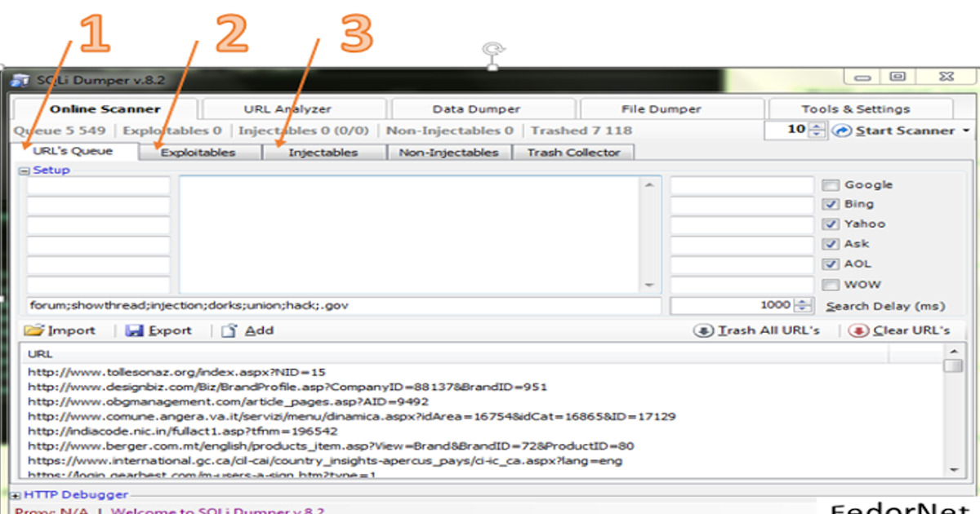Image resolution: width=980 pixels, height=514 pixels.
Task: Click the Clear URL's icon
Action: point(859,330)
